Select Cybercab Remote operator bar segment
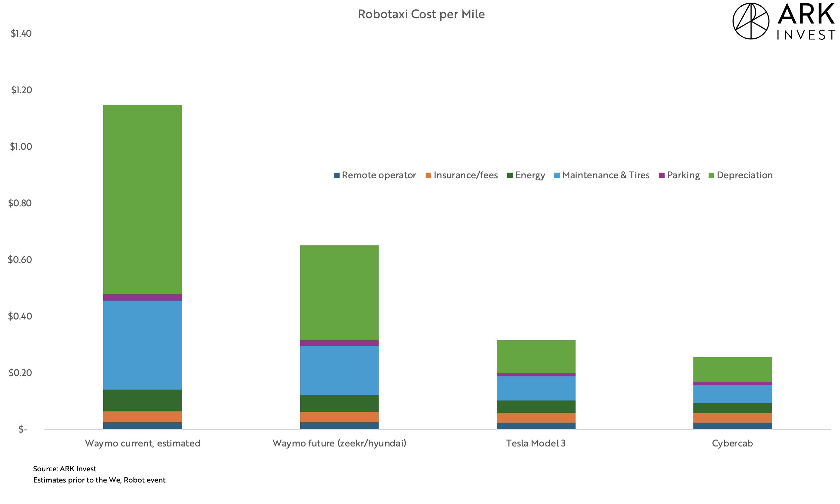 (733, 426)
